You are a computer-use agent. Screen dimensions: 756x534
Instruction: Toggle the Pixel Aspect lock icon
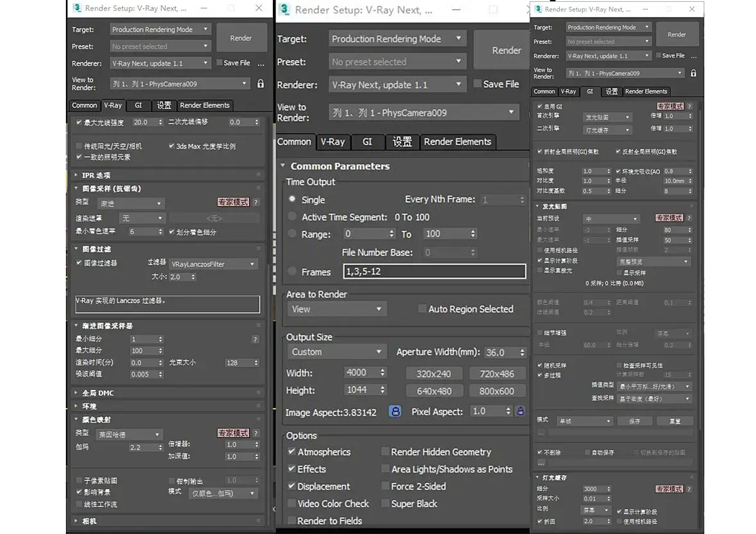pos(520,411)
